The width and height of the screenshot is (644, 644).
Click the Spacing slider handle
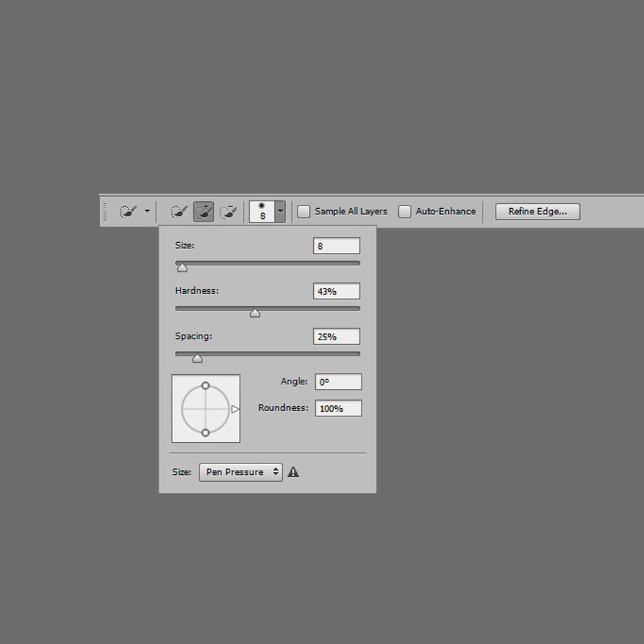[197, 357]
